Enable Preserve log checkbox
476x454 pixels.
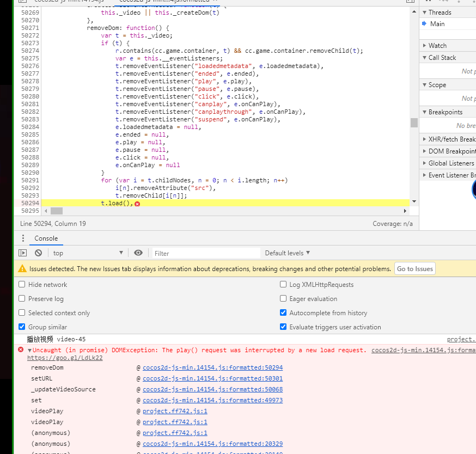22,299
